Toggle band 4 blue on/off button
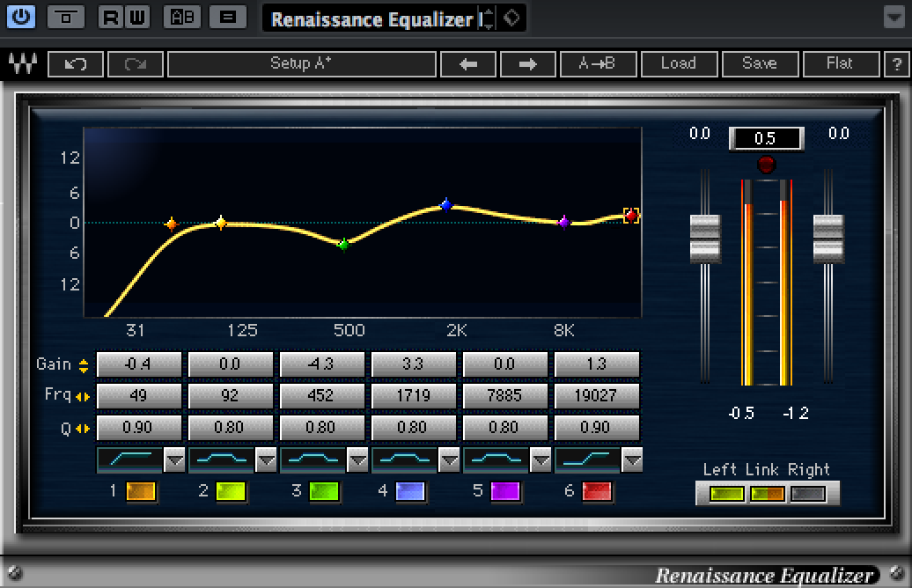The height and width of the screenshot is (588, 912). coord(410,491)
